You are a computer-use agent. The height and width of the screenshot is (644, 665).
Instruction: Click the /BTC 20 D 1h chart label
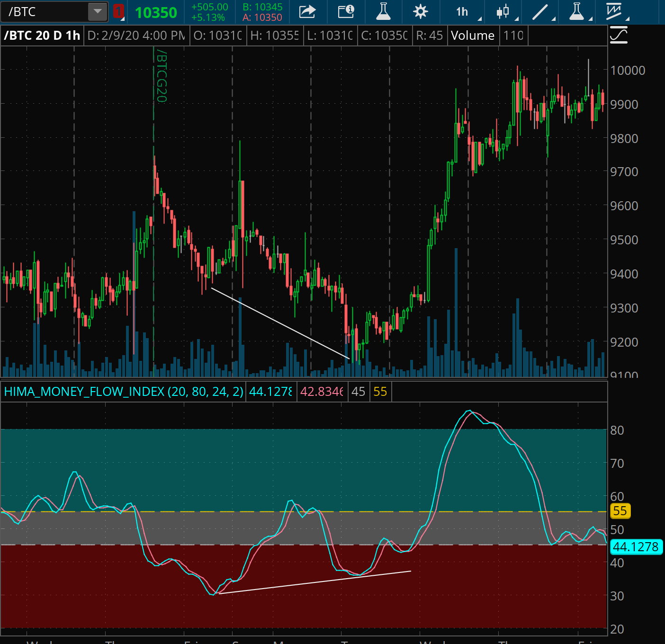[x=42, y=36]
